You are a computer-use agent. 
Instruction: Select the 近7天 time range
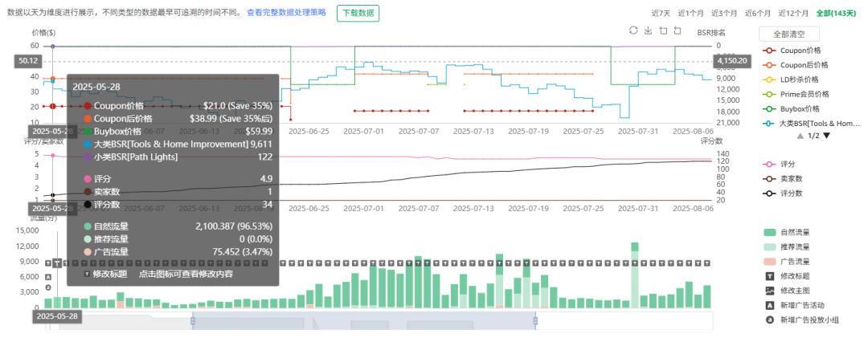[x=661, y=13]
